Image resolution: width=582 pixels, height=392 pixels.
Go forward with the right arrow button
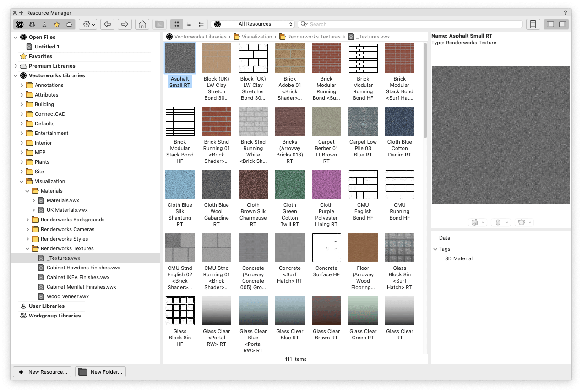pos(125,24)
